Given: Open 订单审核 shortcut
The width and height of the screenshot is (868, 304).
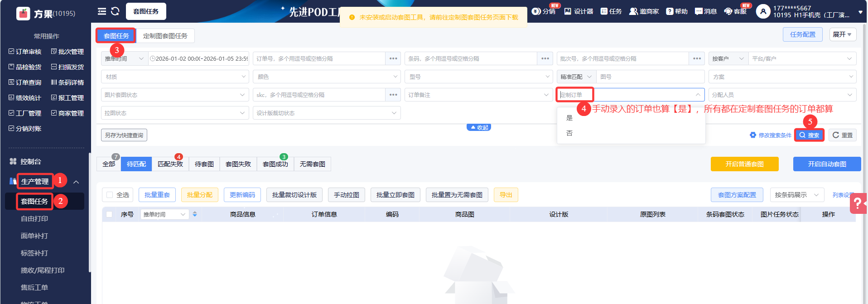Looking at the screenshot, I should [25, 52].
